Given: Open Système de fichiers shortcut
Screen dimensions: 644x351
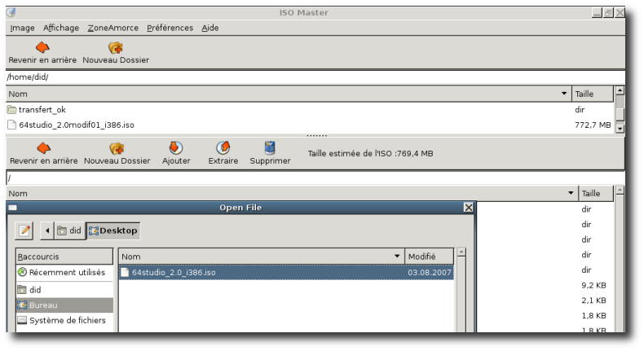Looking at the screenshot, I should [64, 320].
